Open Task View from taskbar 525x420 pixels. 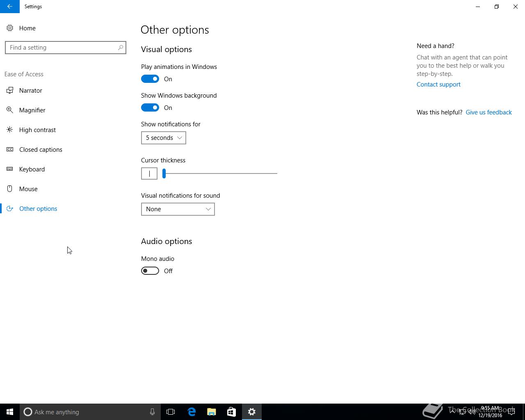point(171,412)
